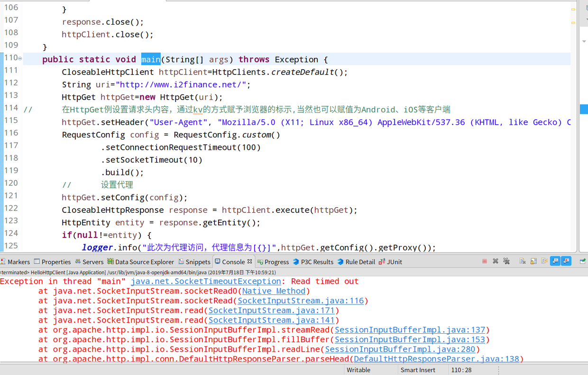
Task: Click httpClient.close() on line 108
Action: [x=107, y=34]
